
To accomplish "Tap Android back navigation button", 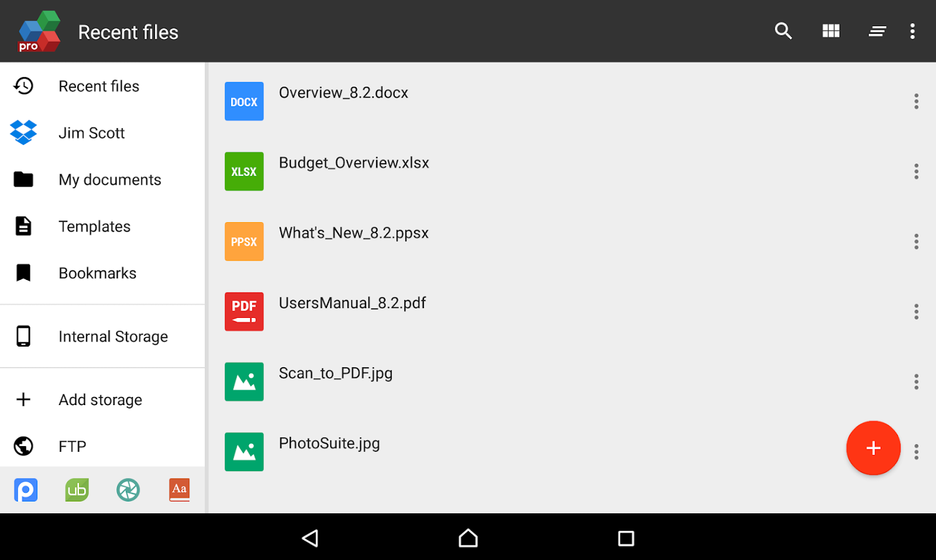I will pos(310,538).
